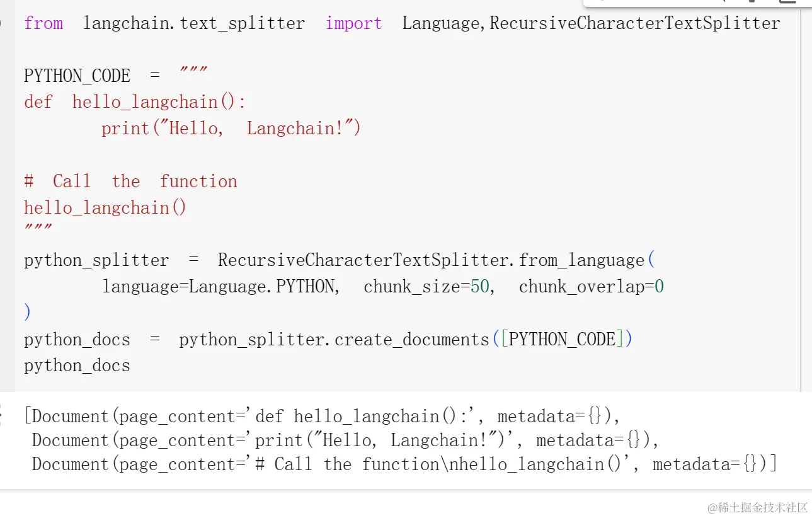Click the 'chunk_overlap=0' argument
Image resolution: width=812 pixels, height=518 pixels.
(592, 287)
